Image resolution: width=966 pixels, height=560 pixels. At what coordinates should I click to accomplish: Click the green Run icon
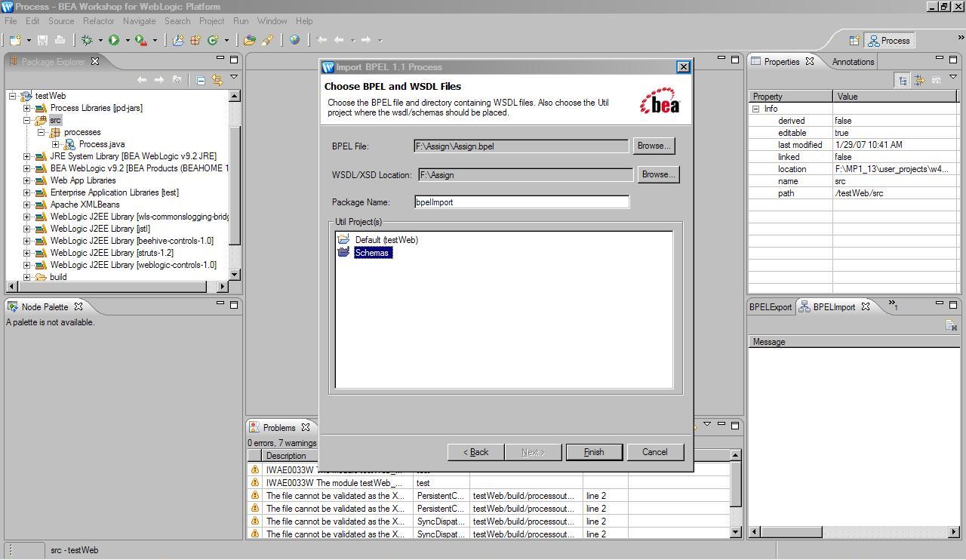click(114, 40)
